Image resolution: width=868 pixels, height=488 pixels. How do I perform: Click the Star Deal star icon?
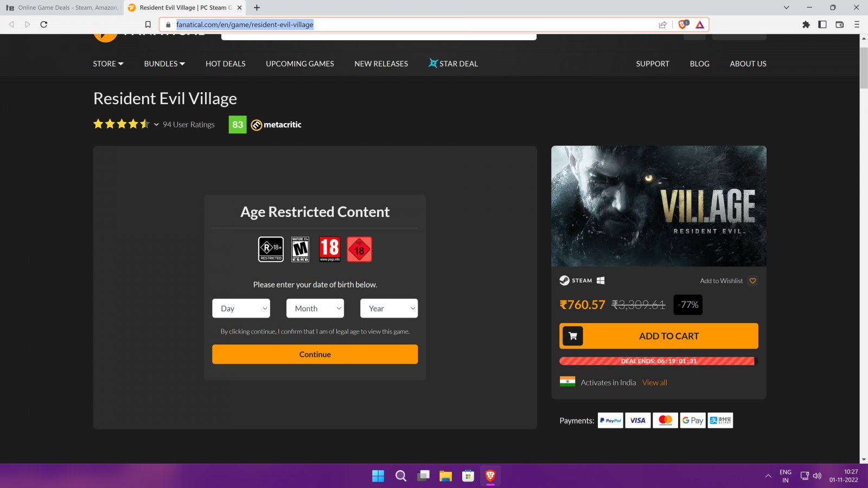point(433,63)
